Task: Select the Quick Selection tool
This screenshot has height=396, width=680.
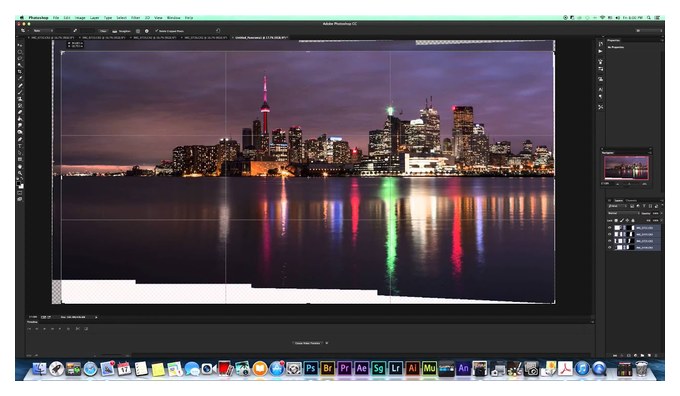Action: click(20, 65)
